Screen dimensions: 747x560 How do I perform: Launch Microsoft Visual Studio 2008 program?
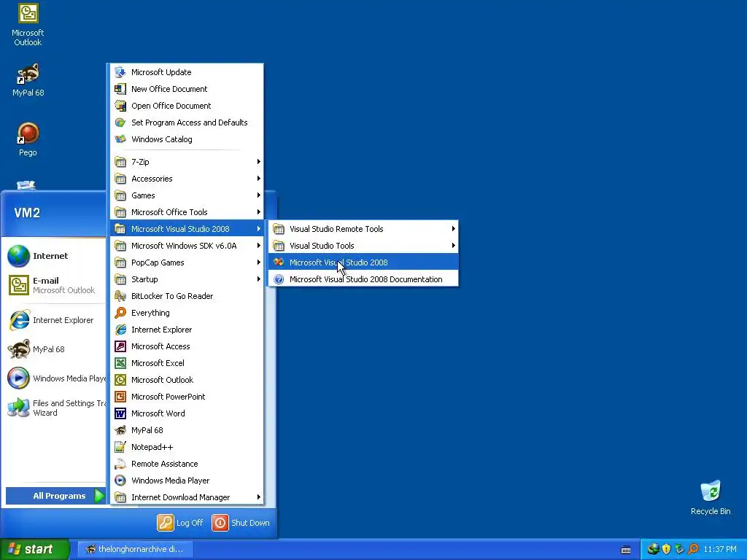[363, 262]
